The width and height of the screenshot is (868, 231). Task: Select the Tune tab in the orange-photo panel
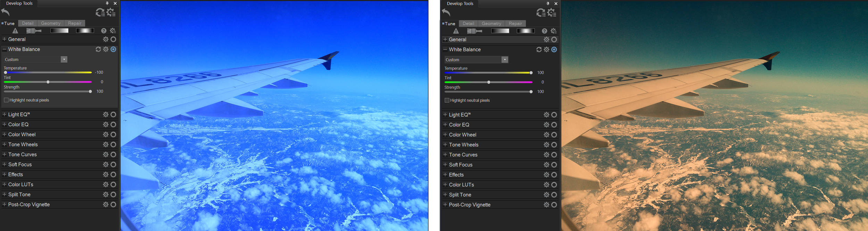(x=450, y=24)
